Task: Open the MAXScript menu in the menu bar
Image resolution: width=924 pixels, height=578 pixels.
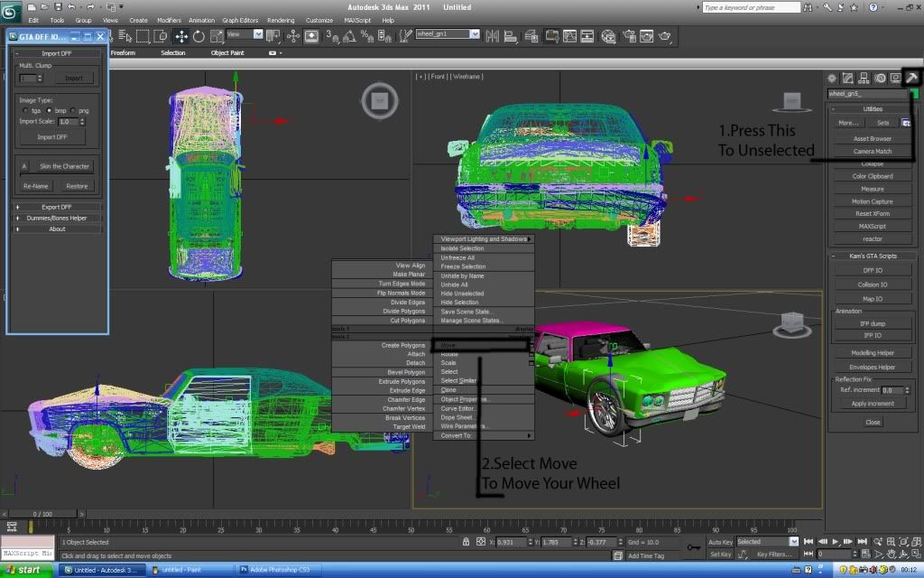Action: 357,20
